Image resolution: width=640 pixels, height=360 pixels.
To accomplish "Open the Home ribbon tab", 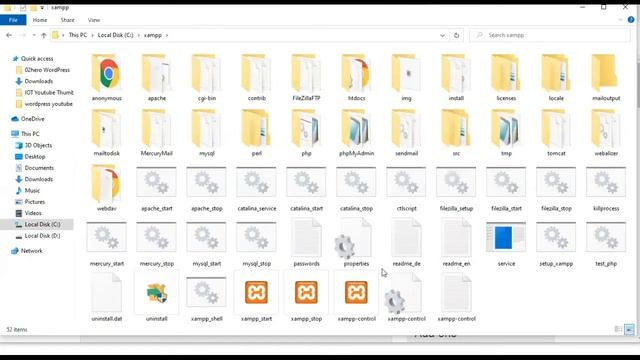I will (40, 20).
